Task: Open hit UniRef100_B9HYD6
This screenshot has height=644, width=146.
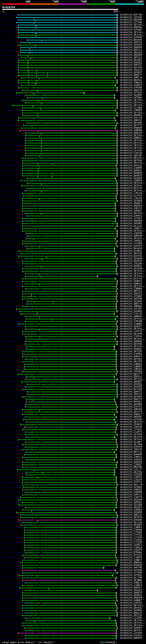Action: pos(131,27)
